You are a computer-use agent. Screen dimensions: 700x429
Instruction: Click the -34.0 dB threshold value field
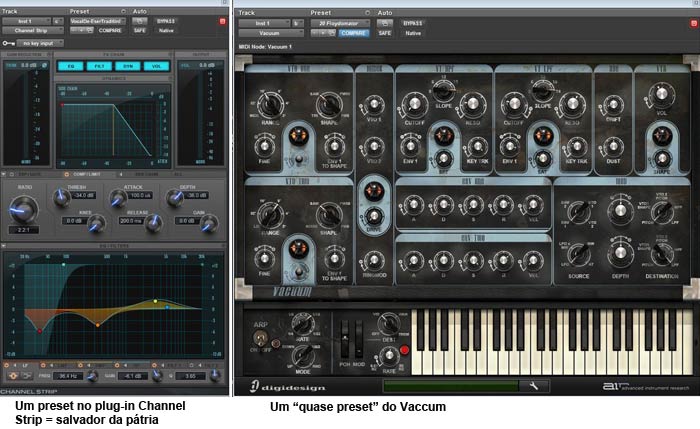(83, 196)
